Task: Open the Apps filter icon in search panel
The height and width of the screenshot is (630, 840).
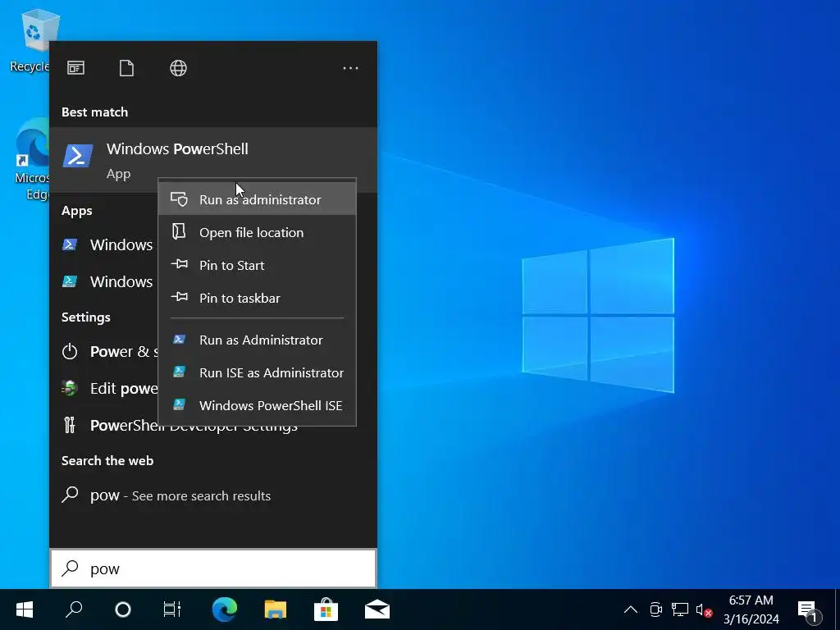Action: (x=75, y=68)
